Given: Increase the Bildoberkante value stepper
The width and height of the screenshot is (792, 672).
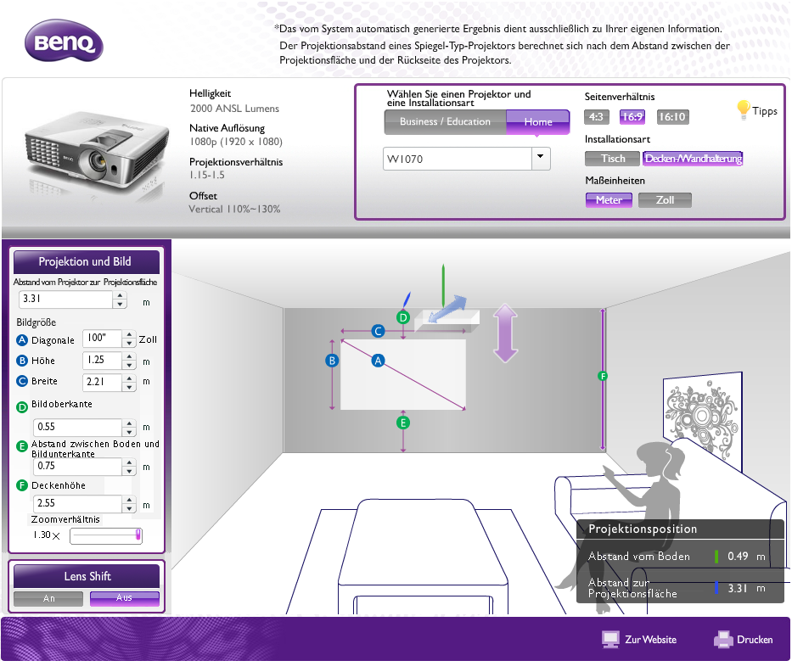Looking at the screenshot, I should coord(129,423).
